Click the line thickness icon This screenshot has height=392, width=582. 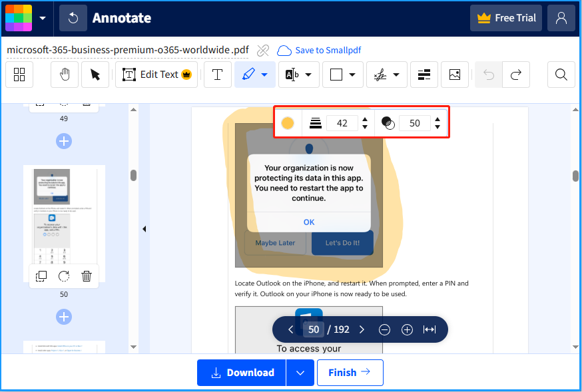coord(315,122)
